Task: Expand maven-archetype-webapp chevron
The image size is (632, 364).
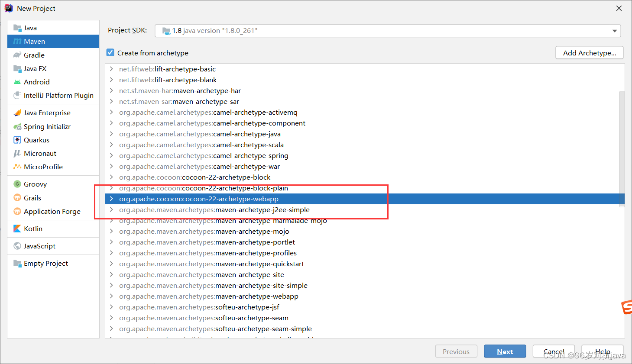Action: tap(111, 296)
